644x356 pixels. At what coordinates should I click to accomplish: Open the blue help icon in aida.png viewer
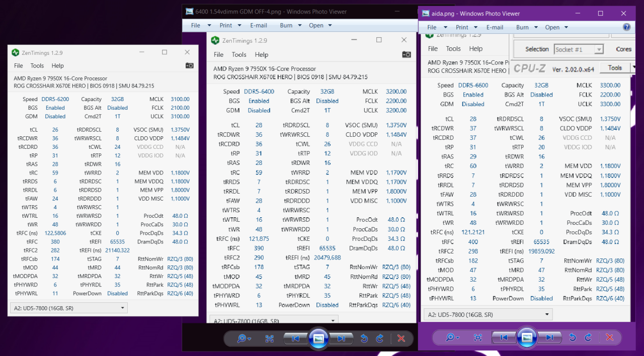coord(626,27)
